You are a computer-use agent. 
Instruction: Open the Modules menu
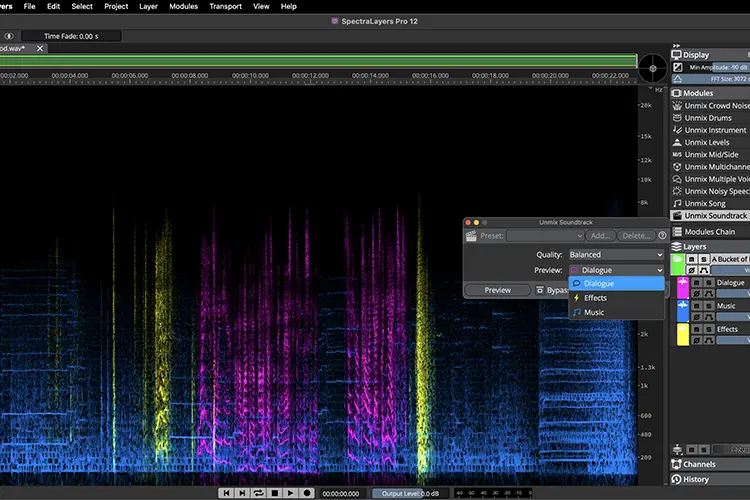click(x=184, y=6)
